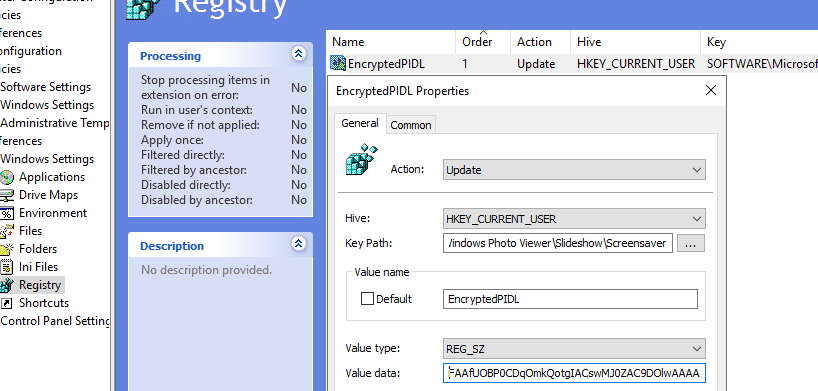Click the registry cubes icon beside Action

[362, 160]
